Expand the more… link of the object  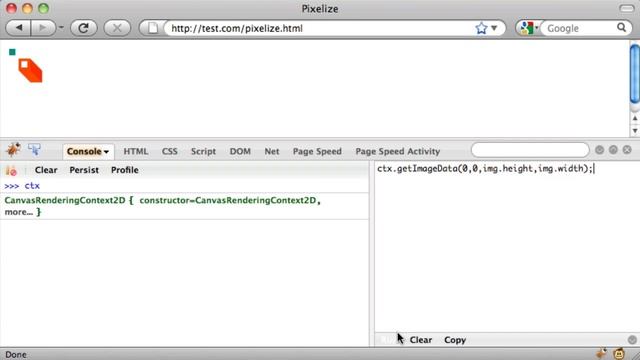[x=18, y=212]
